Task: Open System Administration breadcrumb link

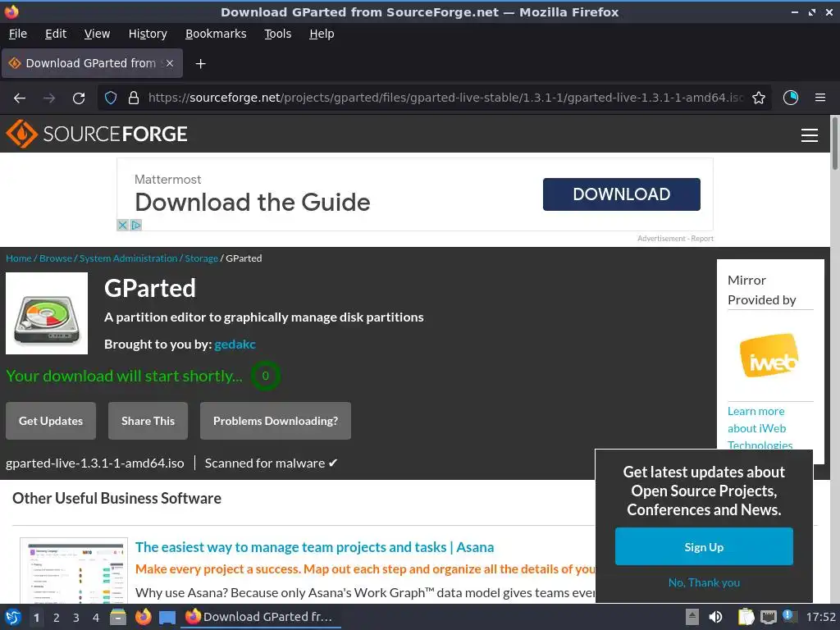Action: coord(128,258)
